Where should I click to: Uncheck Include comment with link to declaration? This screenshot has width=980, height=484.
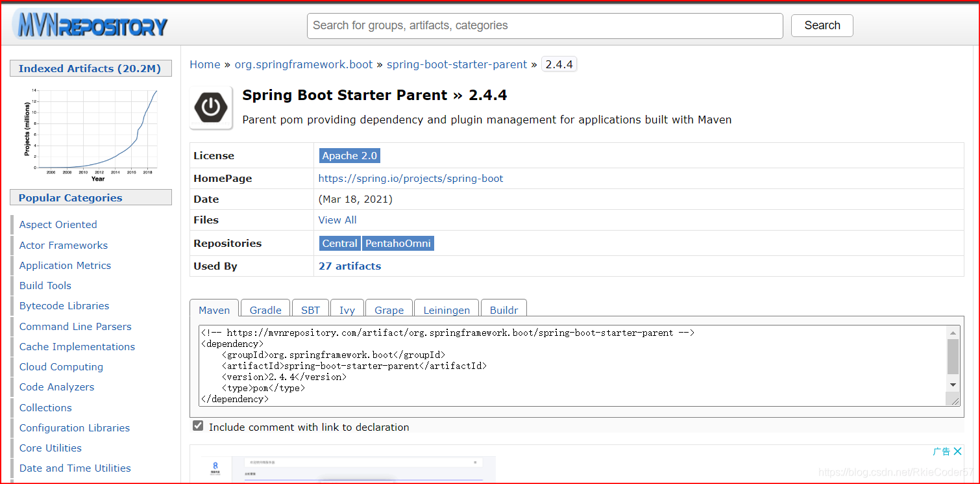pyautogui.click(x=198, y=426)
